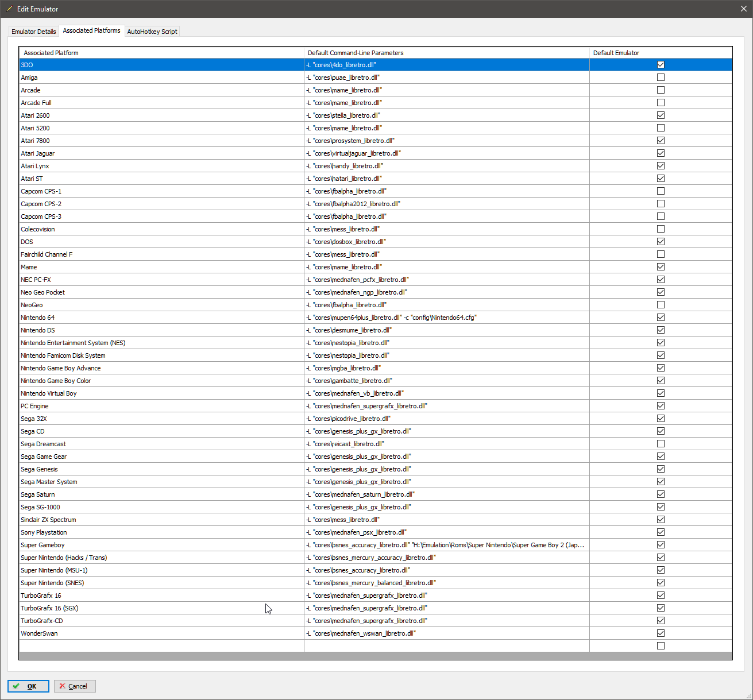
Task: Click OK to save emulator changes
Action: [28, 686]
